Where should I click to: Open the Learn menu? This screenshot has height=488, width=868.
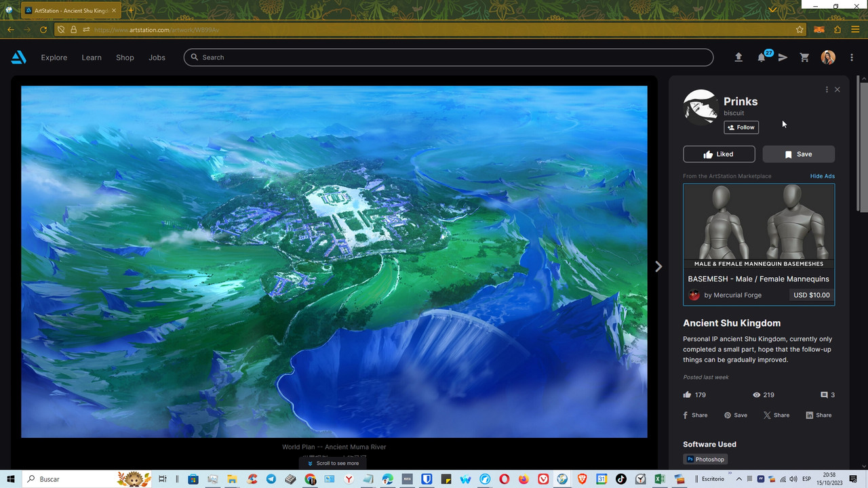point(92,58)
